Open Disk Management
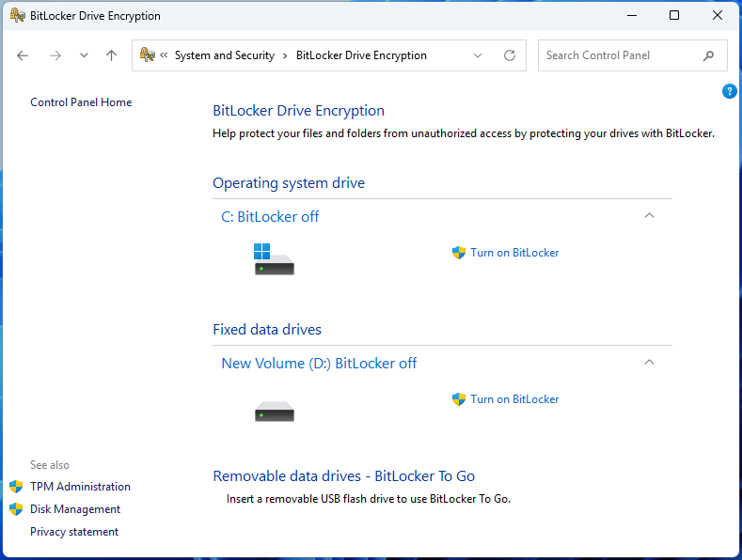This screenshot has height=560, width=742. 75,509
